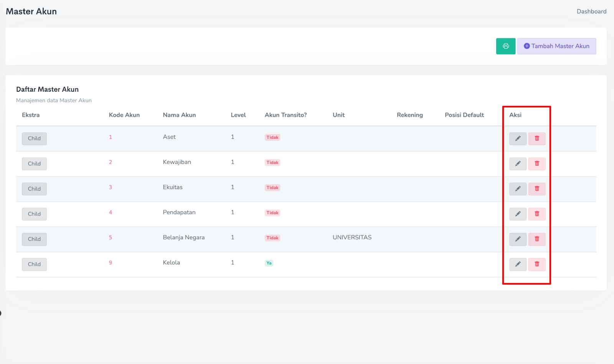Show Child accounts of Kewajiban
Viewport: 614px width, 364px height.
pos(34,164)
